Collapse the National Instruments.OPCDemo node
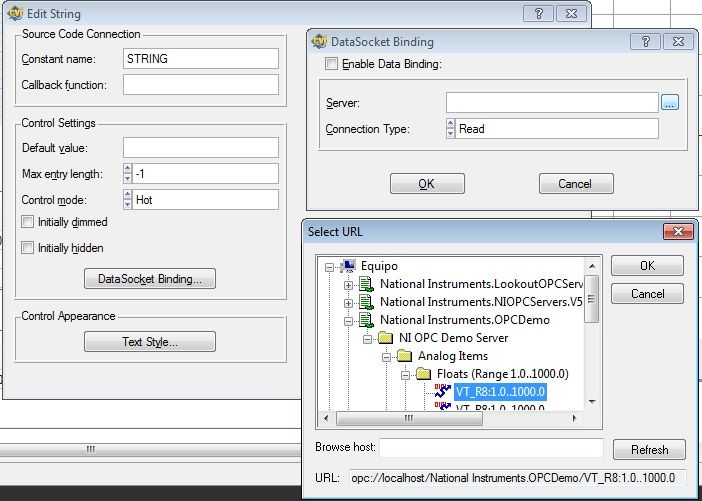Viewport: 702px width, 501px height. point(348,321)
